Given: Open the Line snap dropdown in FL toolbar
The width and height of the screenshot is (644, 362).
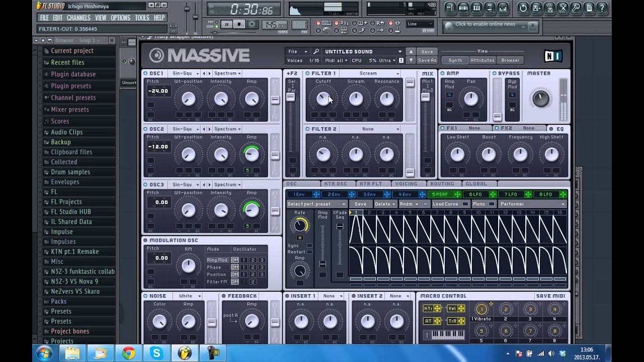Looking at the screenshot, I should point(421,24).
